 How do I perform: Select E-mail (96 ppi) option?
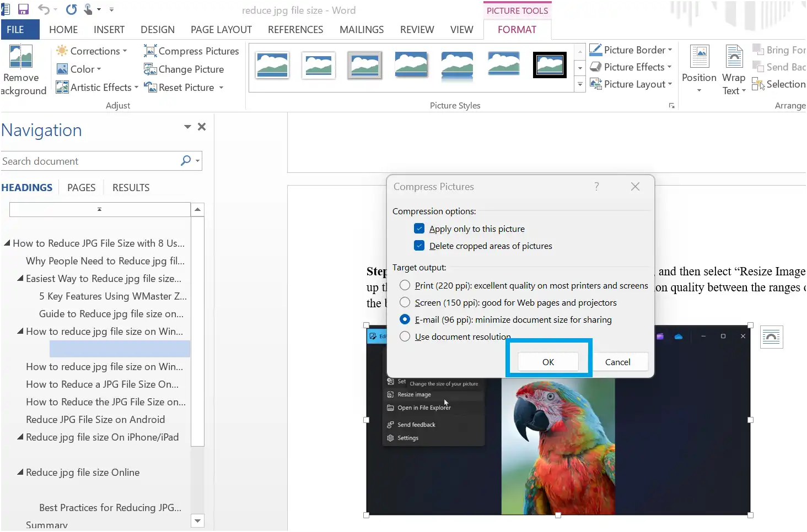405,319
